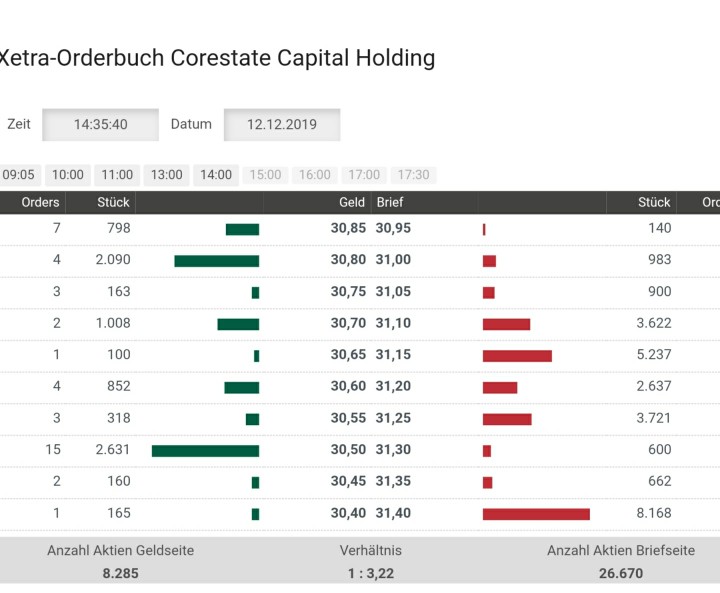
Task: Click the Brief column header
Action: [390, 202]
